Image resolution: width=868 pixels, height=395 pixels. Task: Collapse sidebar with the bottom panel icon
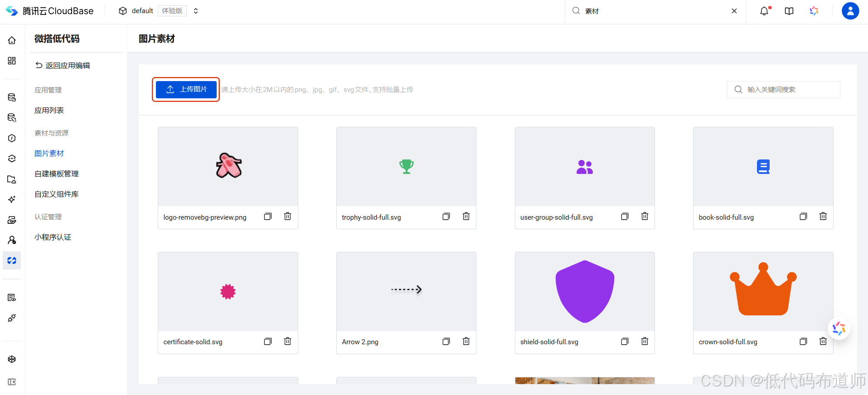12,382
